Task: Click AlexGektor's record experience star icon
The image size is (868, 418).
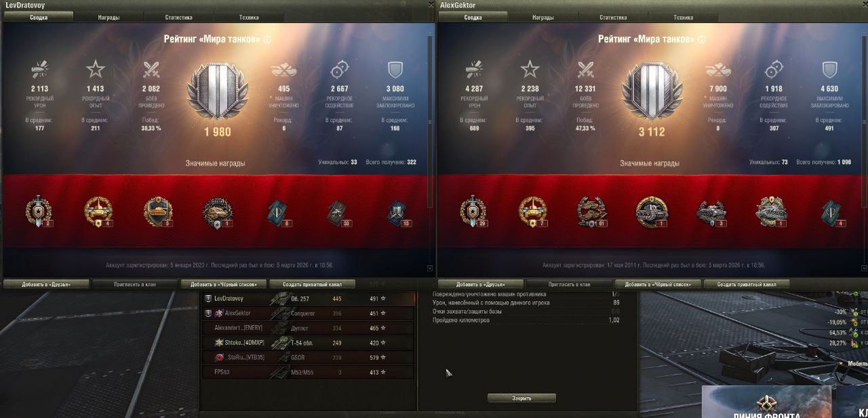Action: (530, 69)
